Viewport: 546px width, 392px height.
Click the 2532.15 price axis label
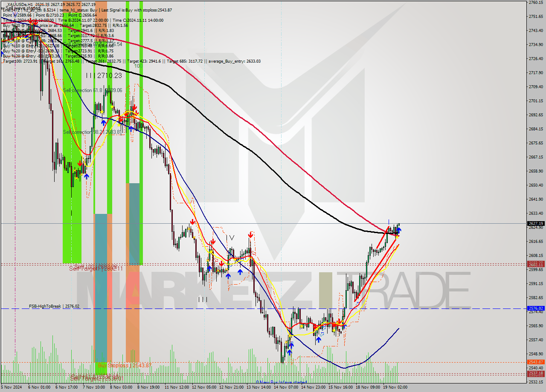pyautogui.click(x=536, y=382)
